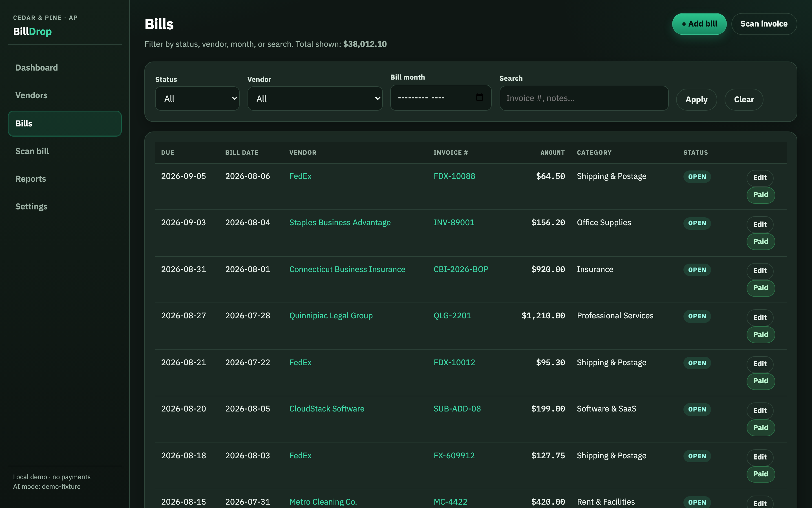Click the total shown $38,012.10
812x508 pixels.
pyautogui.click(x=365, y=44)
